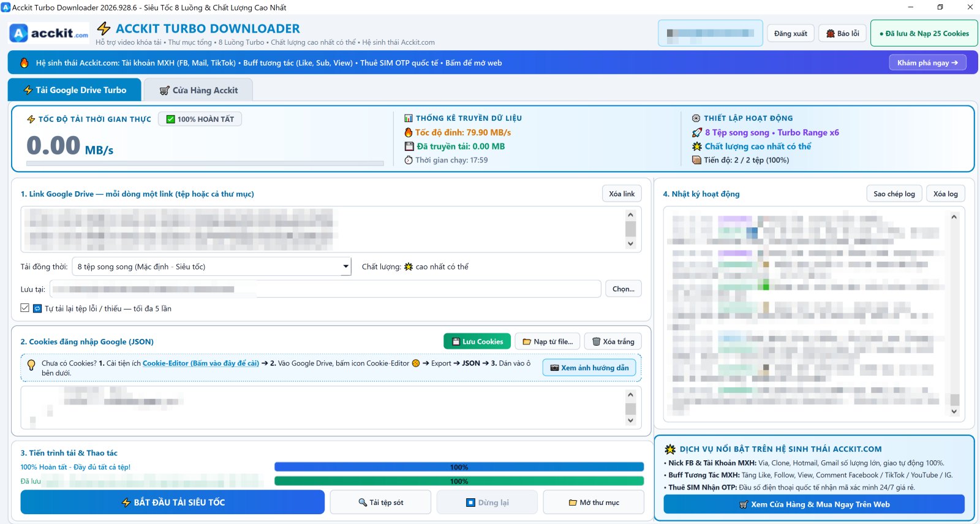
Task: Click the Dừng lại button
Action: pyautogui.click(x=487, y=503)
